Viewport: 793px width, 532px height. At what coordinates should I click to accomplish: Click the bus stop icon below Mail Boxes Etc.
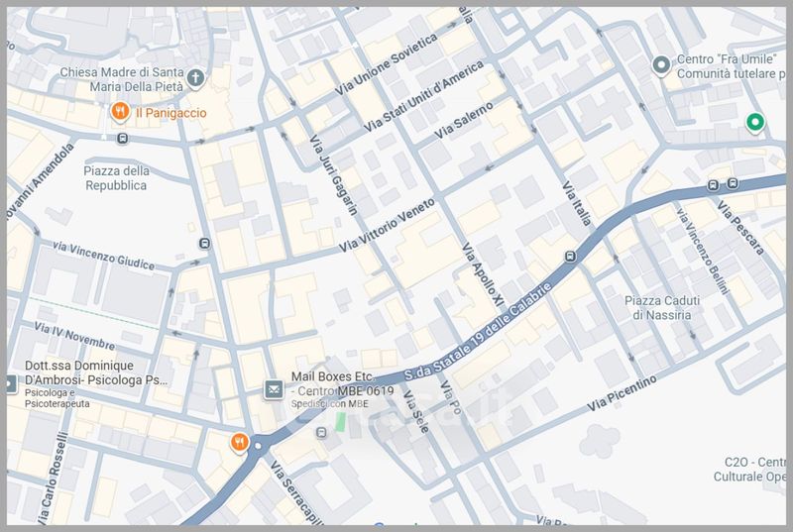[x=321, y=433]
